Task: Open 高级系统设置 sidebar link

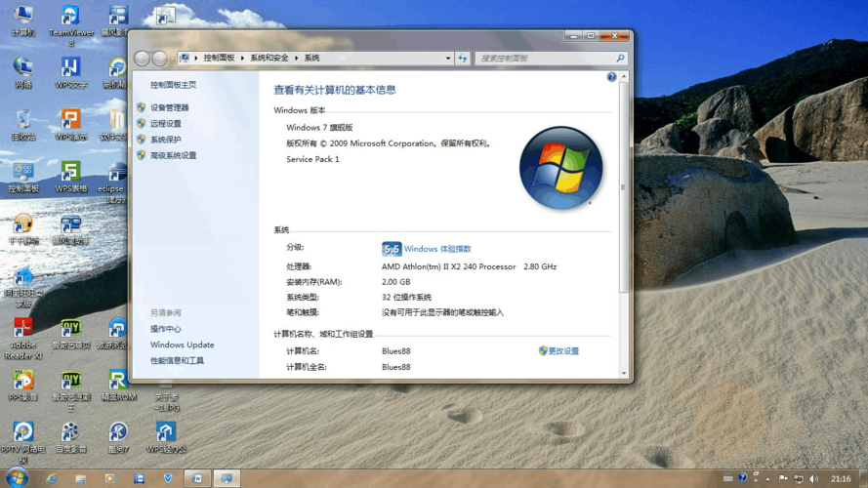Action: 173,155
